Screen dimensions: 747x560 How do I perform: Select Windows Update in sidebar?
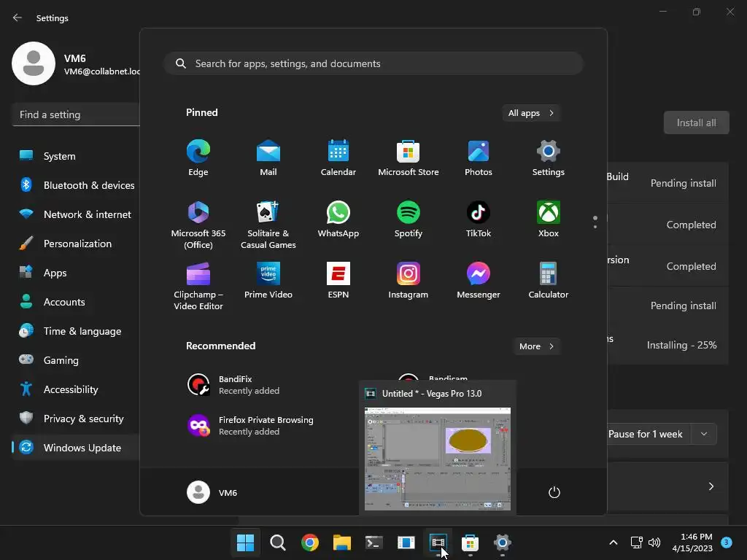[76, 448]
